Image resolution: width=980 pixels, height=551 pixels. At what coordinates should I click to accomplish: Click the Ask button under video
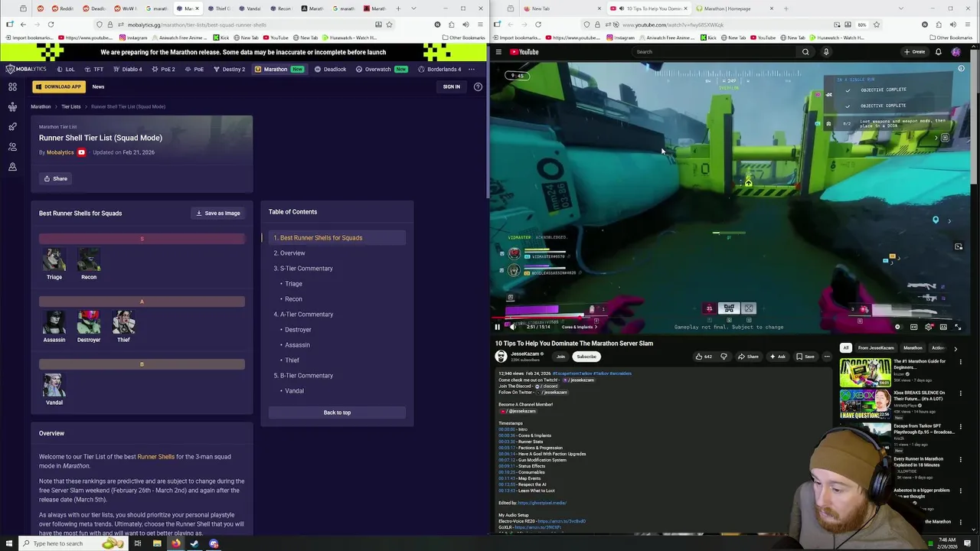point(778,357)
